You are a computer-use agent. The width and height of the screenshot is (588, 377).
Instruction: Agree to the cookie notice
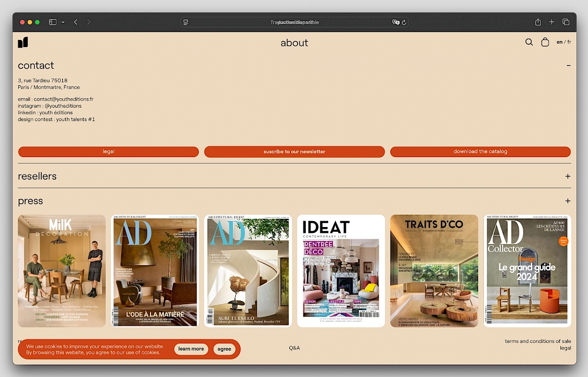click(224, 349)
